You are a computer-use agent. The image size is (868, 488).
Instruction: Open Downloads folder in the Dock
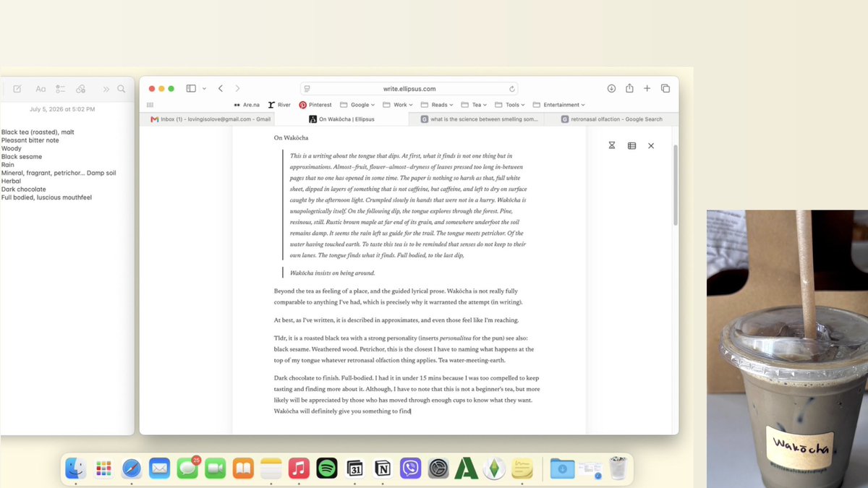point(562,468)
